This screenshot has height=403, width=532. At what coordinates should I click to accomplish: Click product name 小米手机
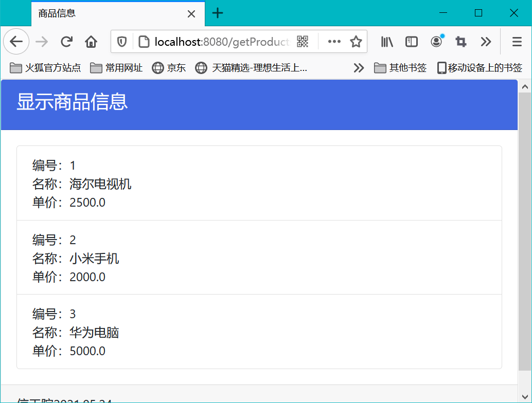click(94, 259)
